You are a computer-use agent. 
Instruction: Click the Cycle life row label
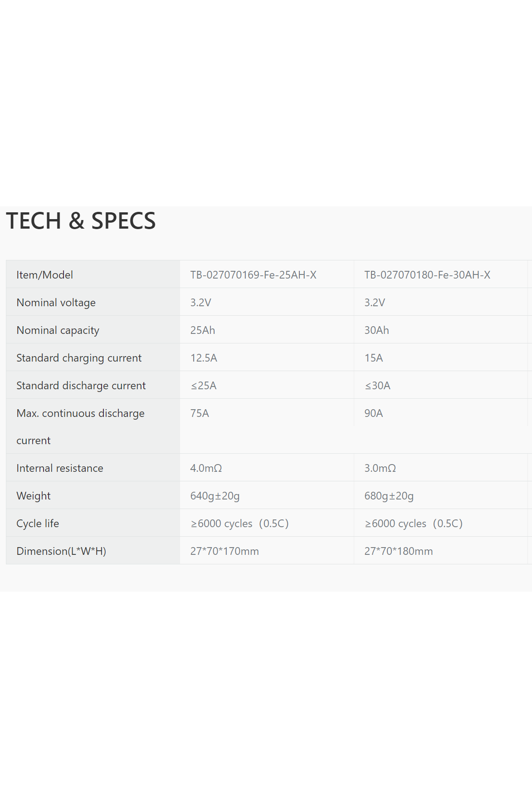[38, 524]
